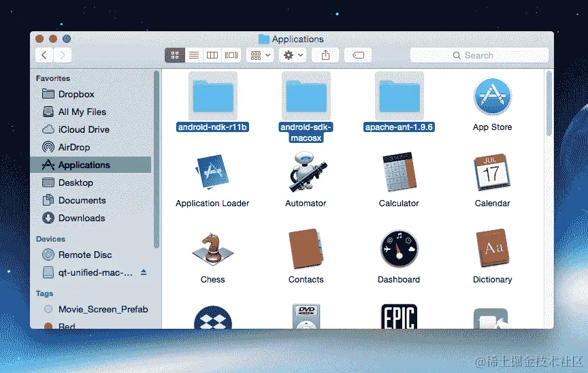Select the Dictionary app icon
The image size is (588, 373).
pyautogui.click(x=492, y=247)
